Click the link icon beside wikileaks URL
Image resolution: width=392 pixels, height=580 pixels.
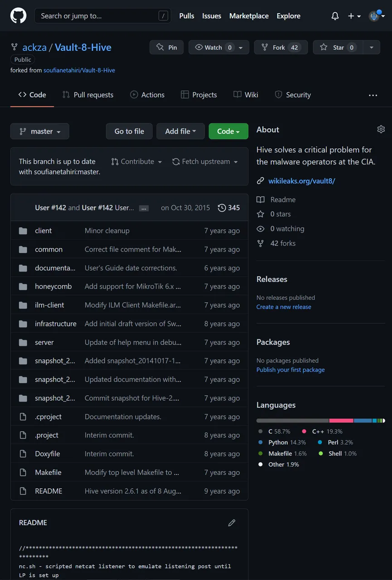tap(261, 181)
